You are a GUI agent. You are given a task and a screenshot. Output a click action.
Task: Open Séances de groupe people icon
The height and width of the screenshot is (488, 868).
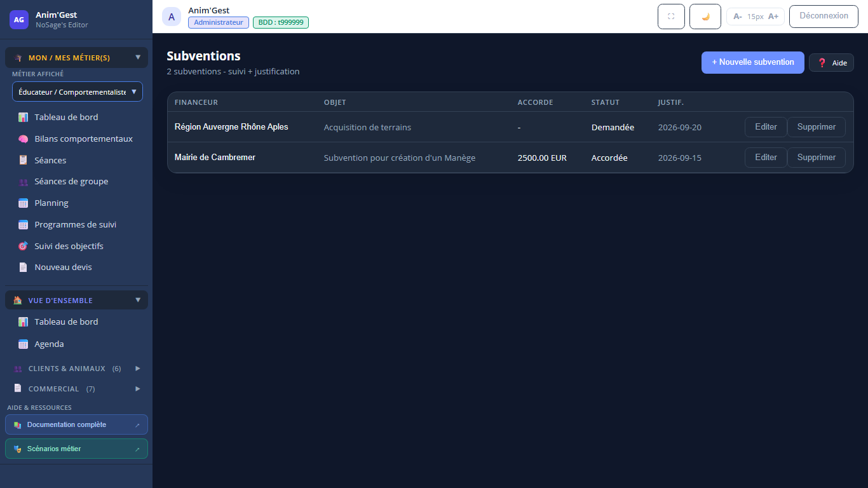(x=23, y=182)
